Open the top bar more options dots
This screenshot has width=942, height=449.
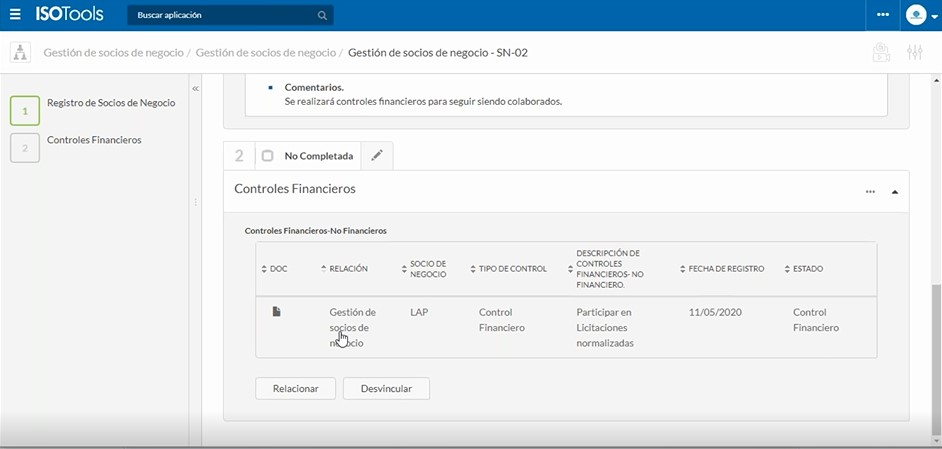[882, 15]
